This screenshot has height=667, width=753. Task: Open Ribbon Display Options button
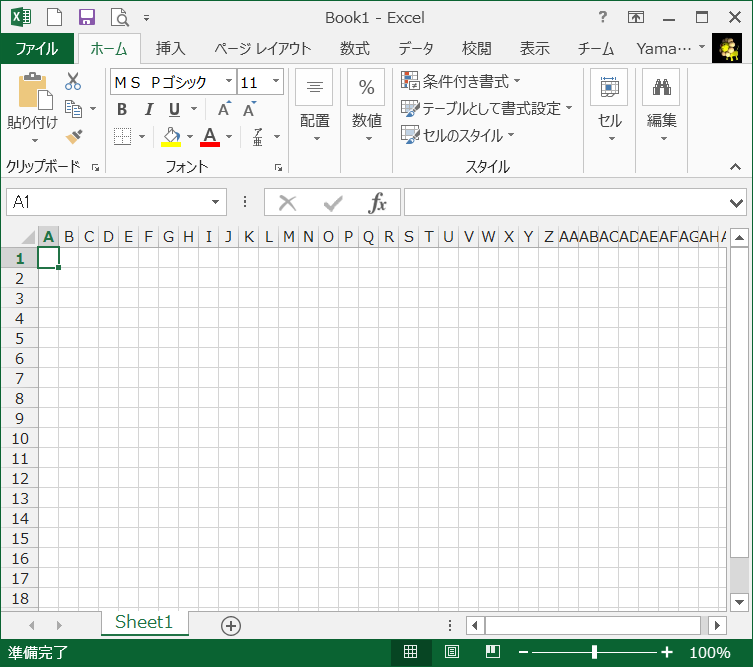click(x=636, y=18)
